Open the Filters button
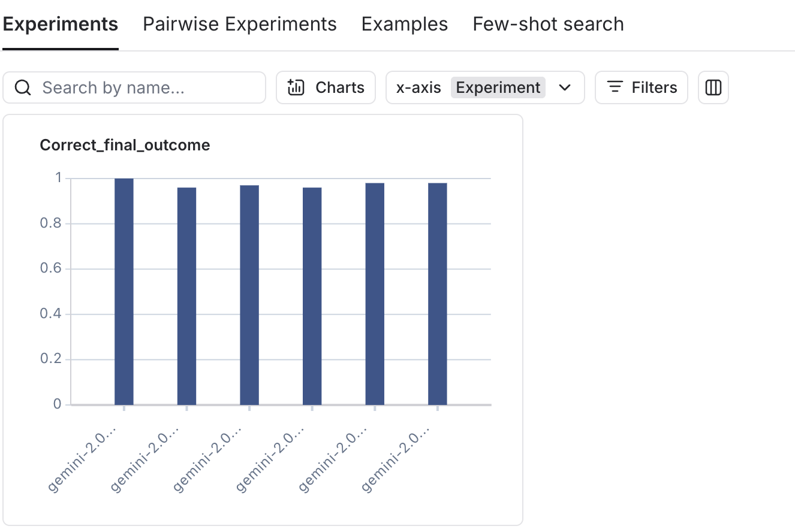Image resolution: width=795 pixels, height=532 pixels. [x=642, y=87]
